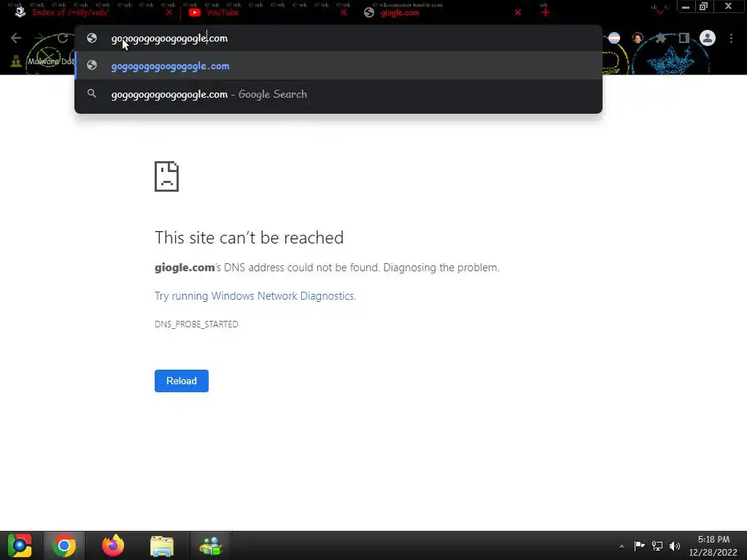
Task: Click the Reload button
Action: point(182,381)
